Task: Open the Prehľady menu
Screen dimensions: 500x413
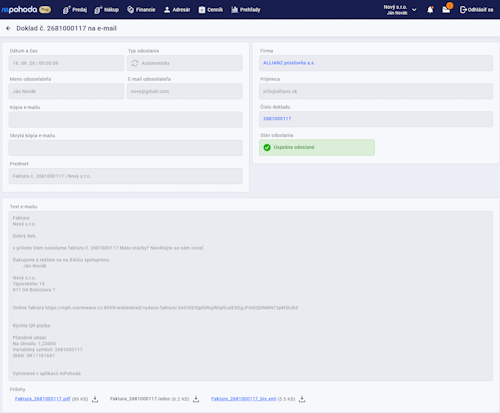Action: pos(246,10)
